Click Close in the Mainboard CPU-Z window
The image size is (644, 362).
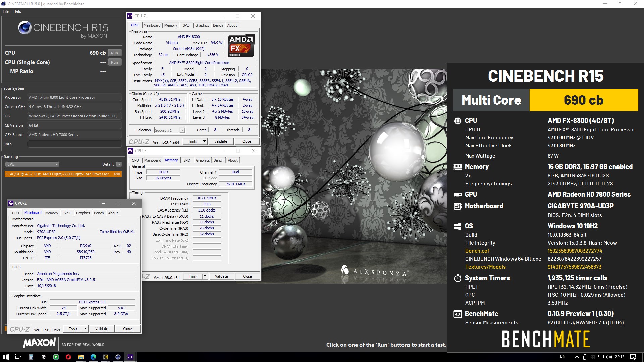pyautogui.click(x=127, y=329)
